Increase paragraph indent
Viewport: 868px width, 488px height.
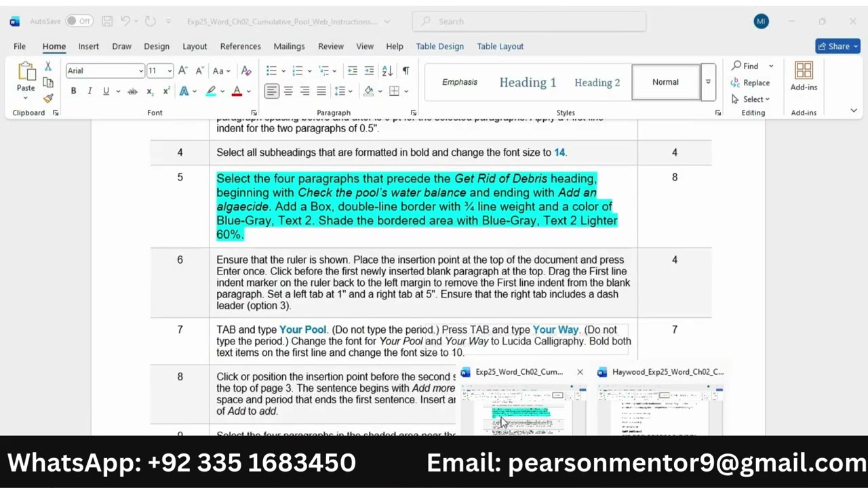point(369,70)
